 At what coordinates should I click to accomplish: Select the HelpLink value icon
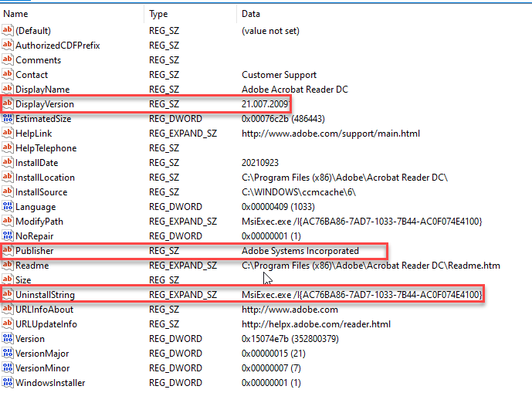coord(8,133)
